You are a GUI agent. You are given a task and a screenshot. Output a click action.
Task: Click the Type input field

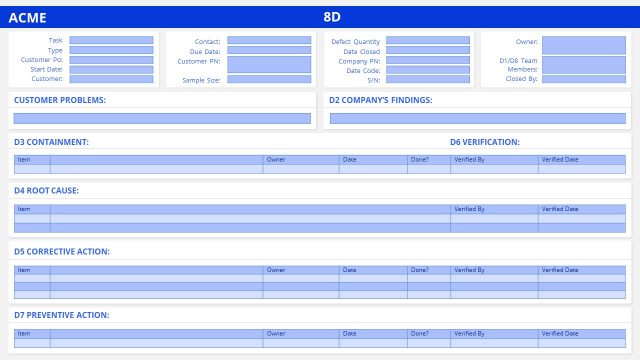[x=111, y=50]
